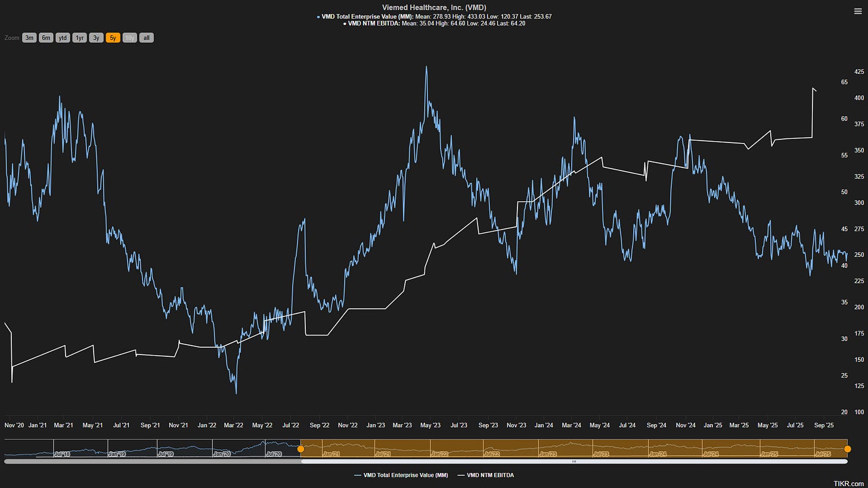
Task: Select the ytd zoom range
Action: (x=63, y=38)
